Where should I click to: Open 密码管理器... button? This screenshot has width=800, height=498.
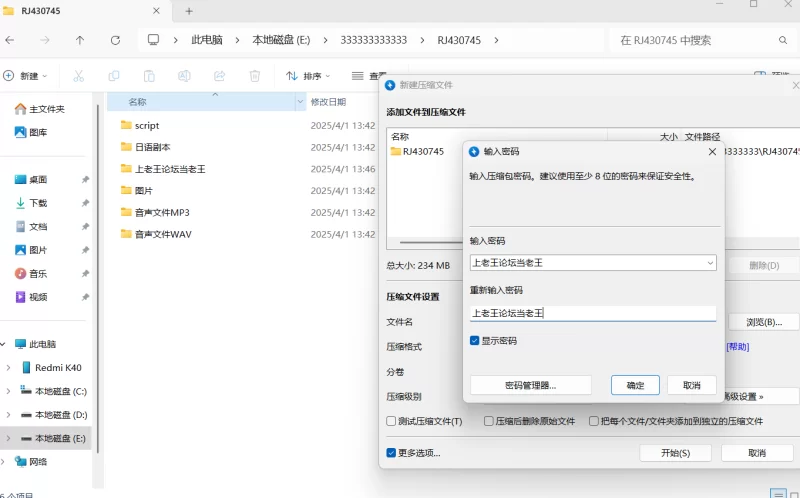[530, 385]
